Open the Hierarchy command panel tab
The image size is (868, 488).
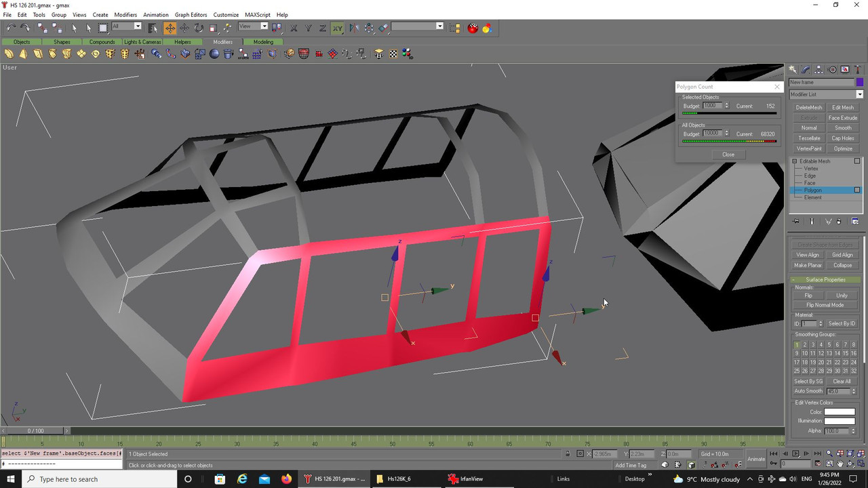coord(818,69)
